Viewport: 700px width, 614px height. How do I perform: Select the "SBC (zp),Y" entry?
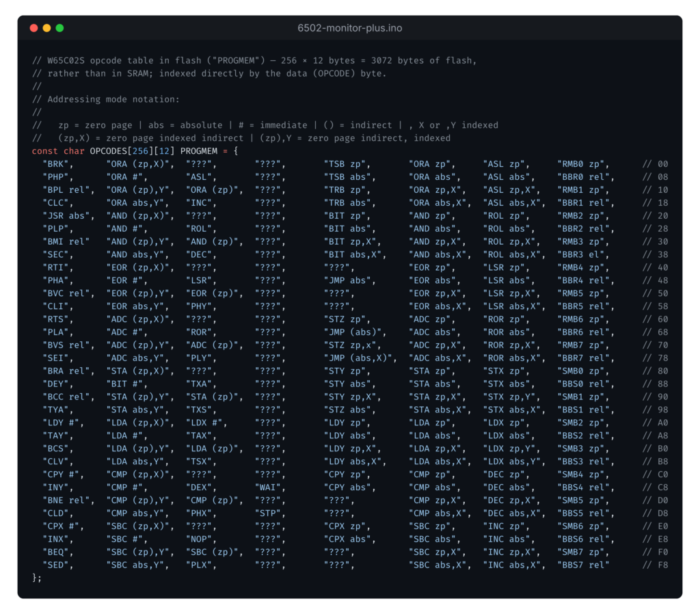point(137,552)
